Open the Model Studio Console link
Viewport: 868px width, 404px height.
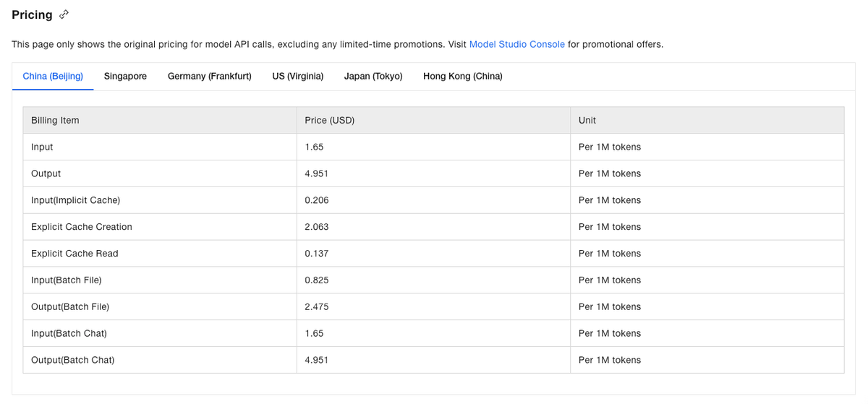[x=517, y=44]
